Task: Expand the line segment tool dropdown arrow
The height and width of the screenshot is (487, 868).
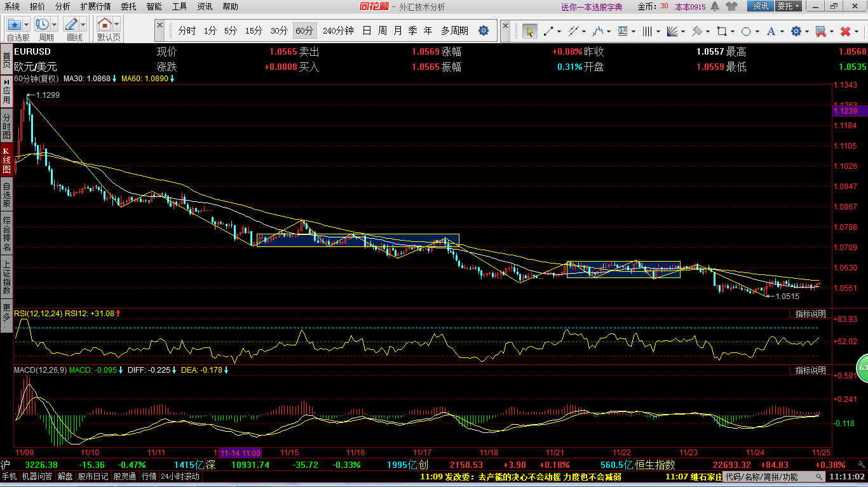Action: point(559,31)
